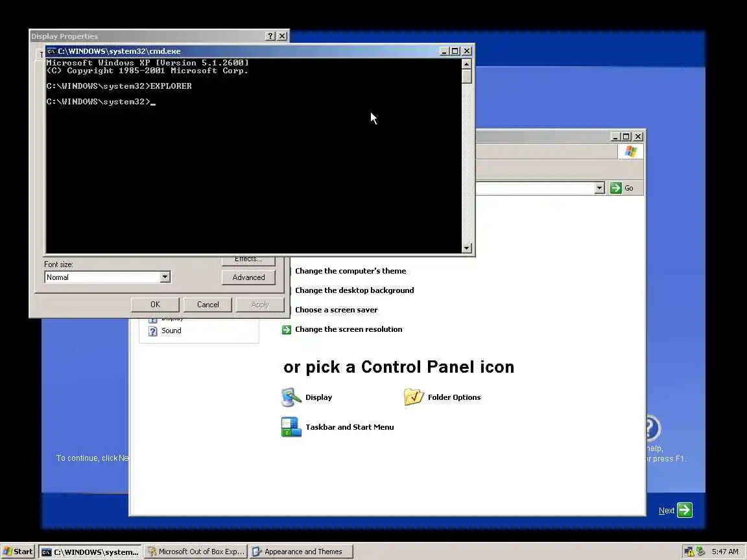This screenshot has width=747, height=560.
Task: Click inside the command prompt text area
Action: (254, 156)
